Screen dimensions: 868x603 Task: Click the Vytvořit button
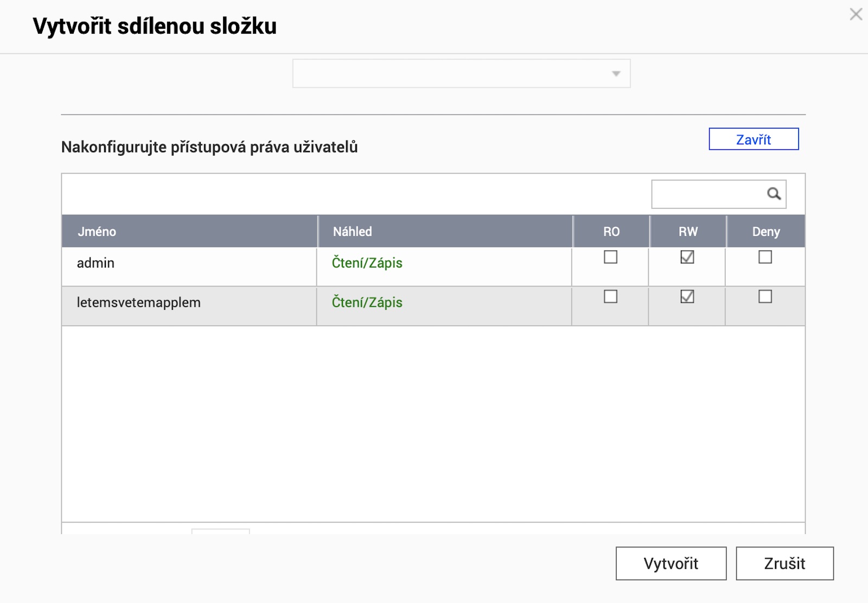click(671, 563)
